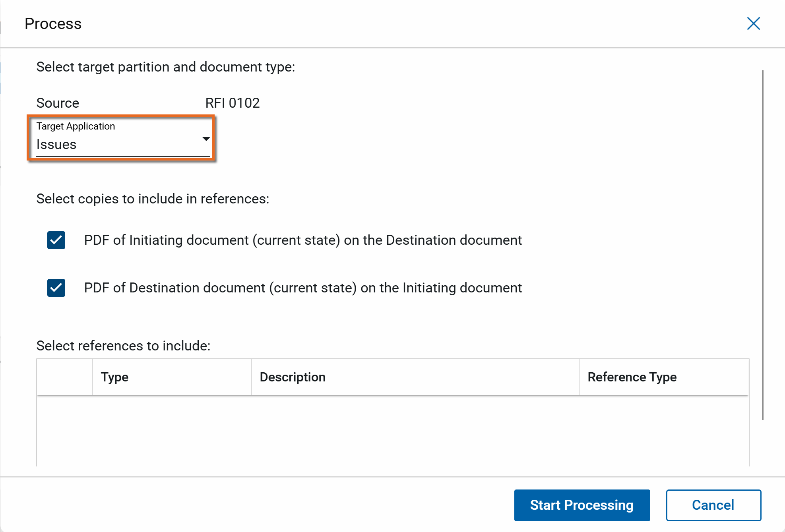Click the Target Application field label

pyautogui.click(x=76, y=126)
